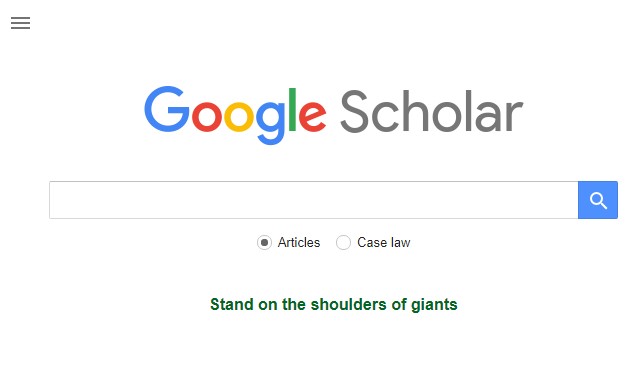Select the Articles radio button
625x384 pixels.
point(264,242)
